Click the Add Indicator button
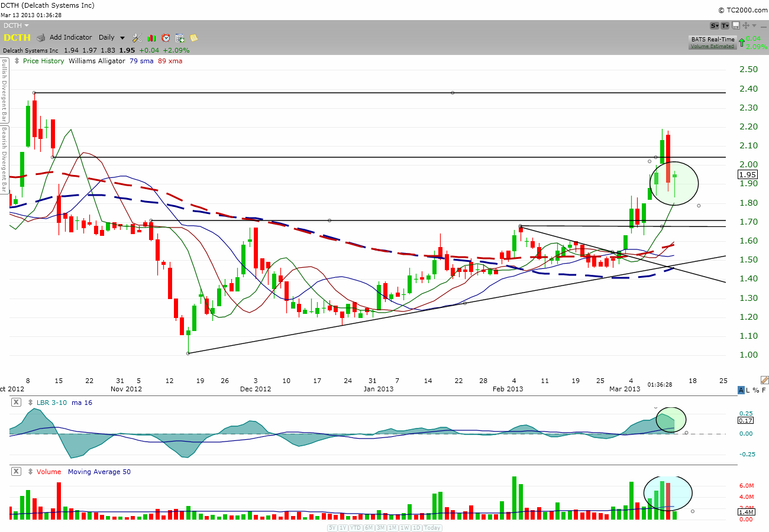Image resolution: width=769 pixels, height=532 pixels. (x=70, y=37)
